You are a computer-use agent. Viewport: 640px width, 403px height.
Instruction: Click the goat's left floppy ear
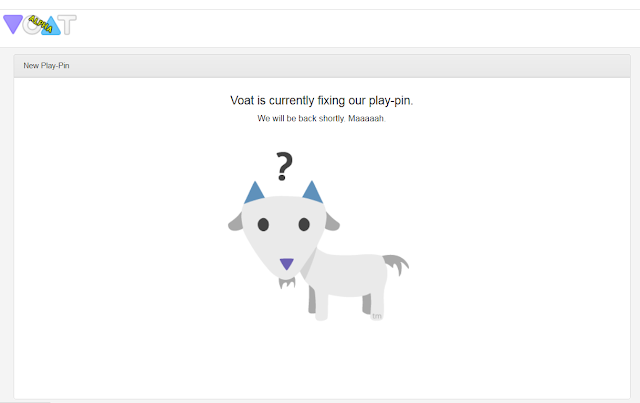pyautogui.click(x=236, y=222)
